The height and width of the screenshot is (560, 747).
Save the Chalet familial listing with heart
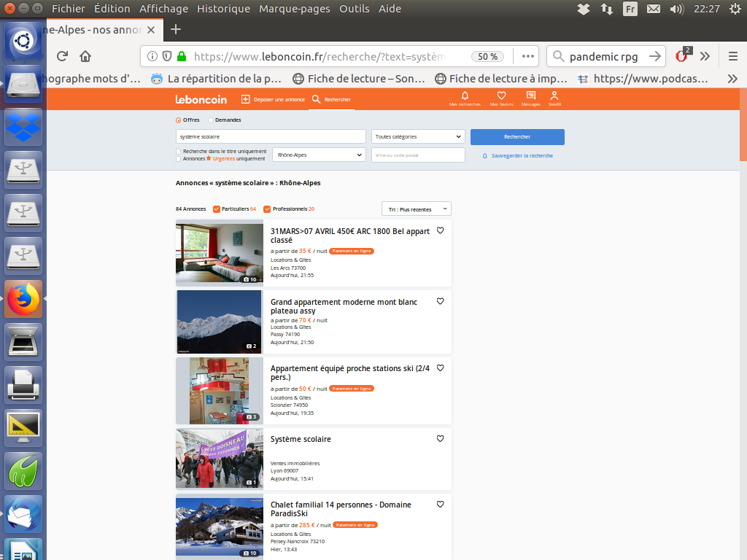[440, 505]
